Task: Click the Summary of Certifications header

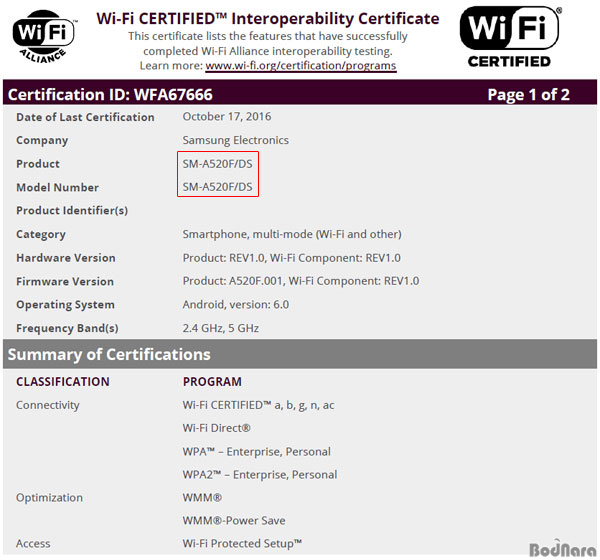Action: tap(109, 354)
